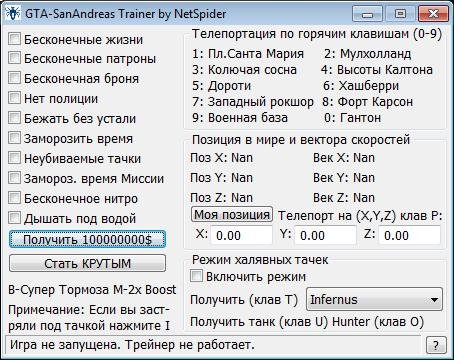454x360 pixels.
Task: Click the teleport entry 5: Дороти
Action: pos(221,86)
